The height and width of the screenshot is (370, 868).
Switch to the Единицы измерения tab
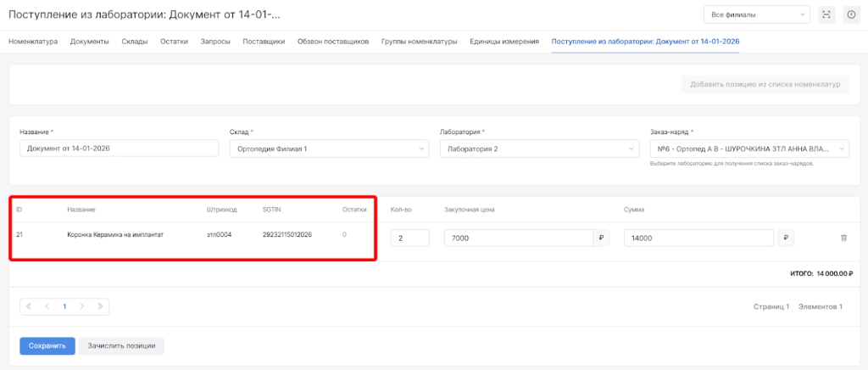coord(504,42)
